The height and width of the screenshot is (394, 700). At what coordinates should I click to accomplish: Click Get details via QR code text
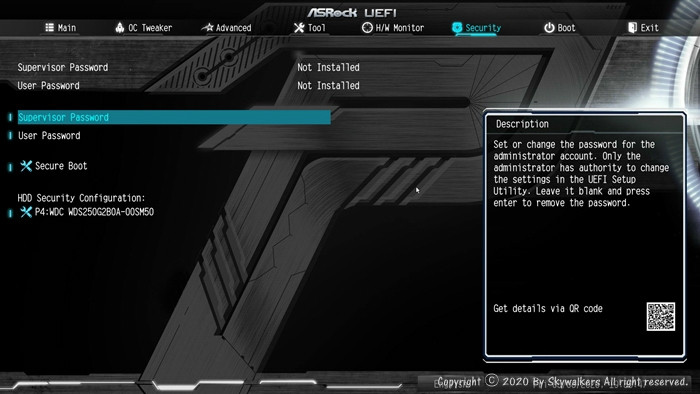[x=548, y=308]
